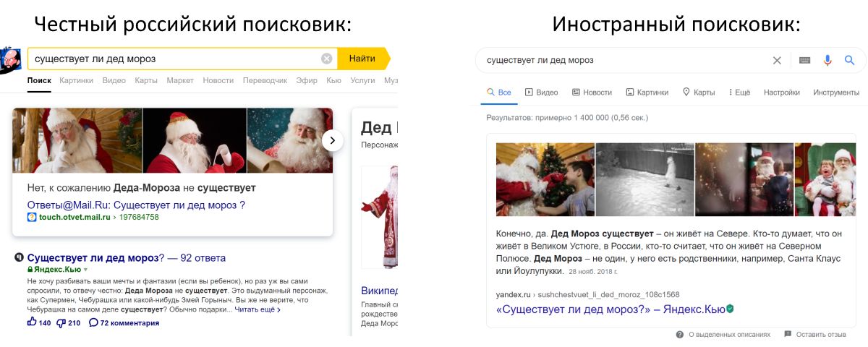Click inside the Google search input field
The height and width of the screenshot is (347, 868).
pos(623,60)
